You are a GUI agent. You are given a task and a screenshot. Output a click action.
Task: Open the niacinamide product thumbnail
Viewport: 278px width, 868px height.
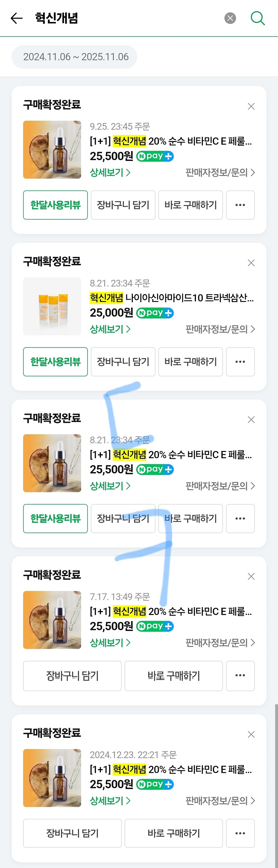(52, 306)
